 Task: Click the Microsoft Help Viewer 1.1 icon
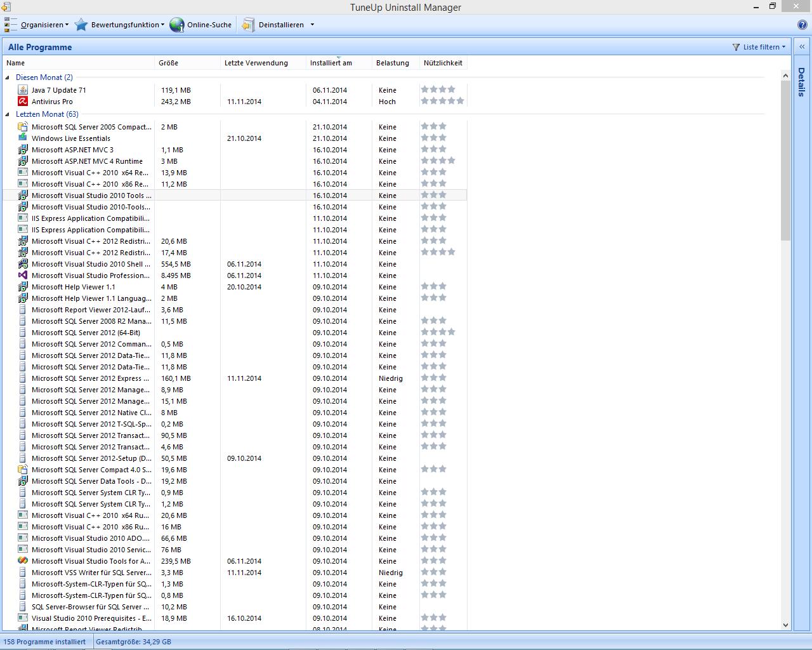[23, 287]
